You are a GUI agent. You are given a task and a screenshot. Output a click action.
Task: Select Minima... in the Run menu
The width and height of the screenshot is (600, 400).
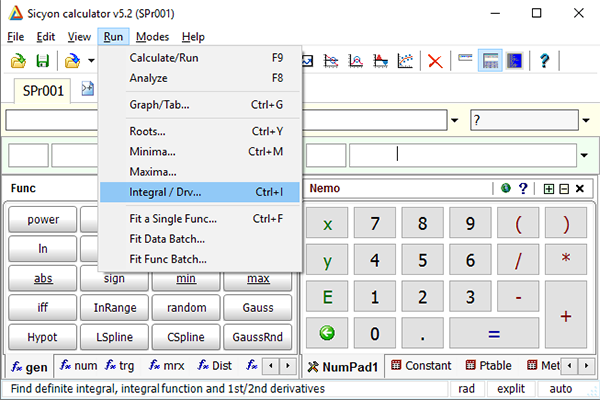(x=200, y=152)
